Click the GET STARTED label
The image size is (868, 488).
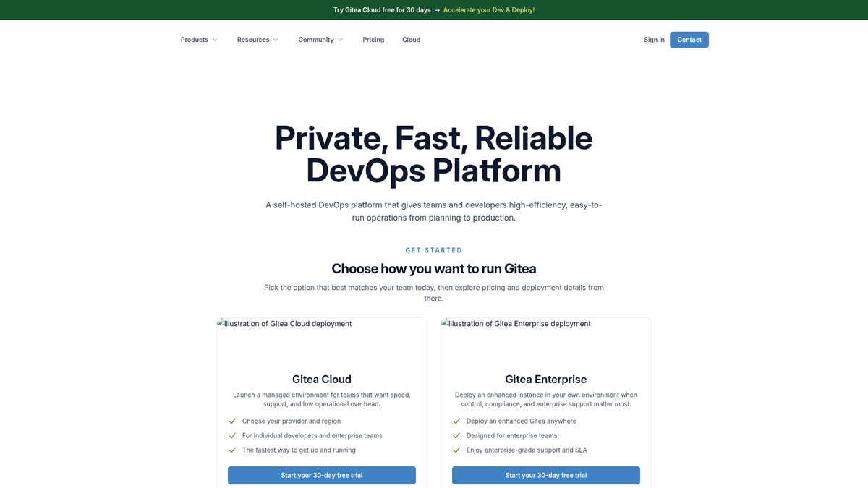434,250
